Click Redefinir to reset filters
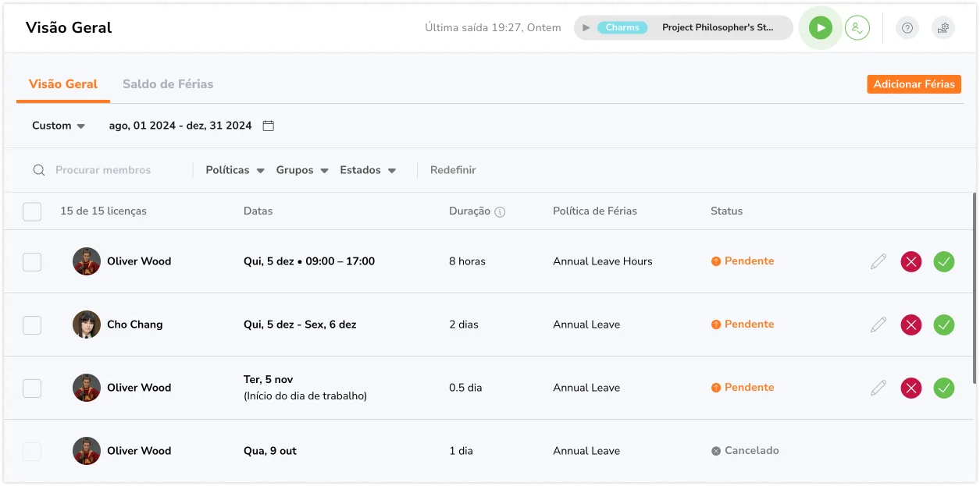Image resolution: width=980 pixels, height=486 pixels. coord(453,170)
